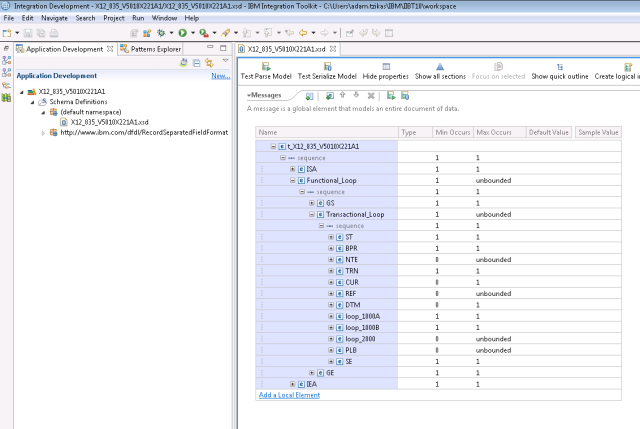Click the Save All icon in the toolbar

coord(41,33)
